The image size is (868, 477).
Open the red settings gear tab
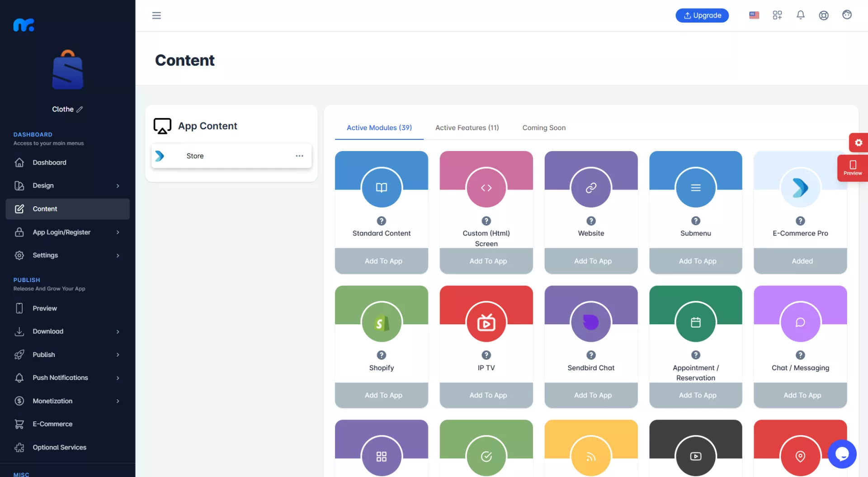pyautogui.click(x=858, y=143)
